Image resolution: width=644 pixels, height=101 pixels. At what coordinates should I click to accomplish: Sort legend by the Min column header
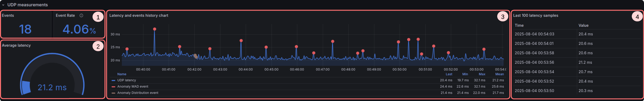tap(465, 74)
